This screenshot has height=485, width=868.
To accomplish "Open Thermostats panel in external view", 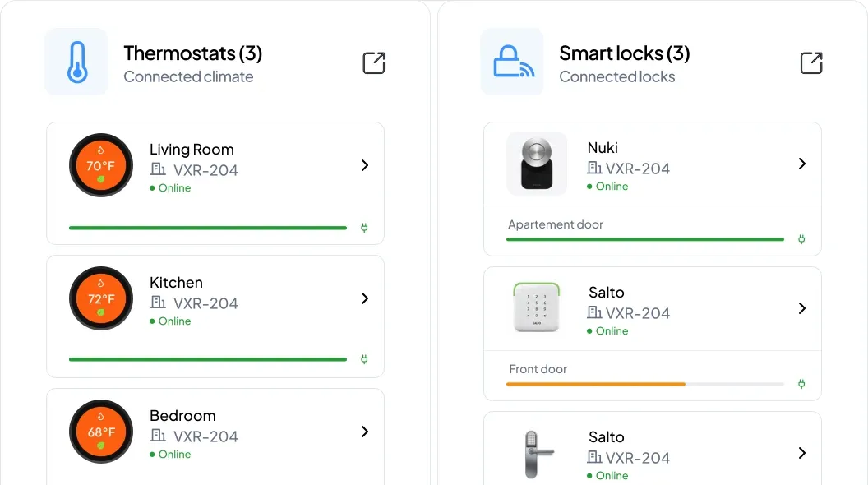I will pos(374,62).
